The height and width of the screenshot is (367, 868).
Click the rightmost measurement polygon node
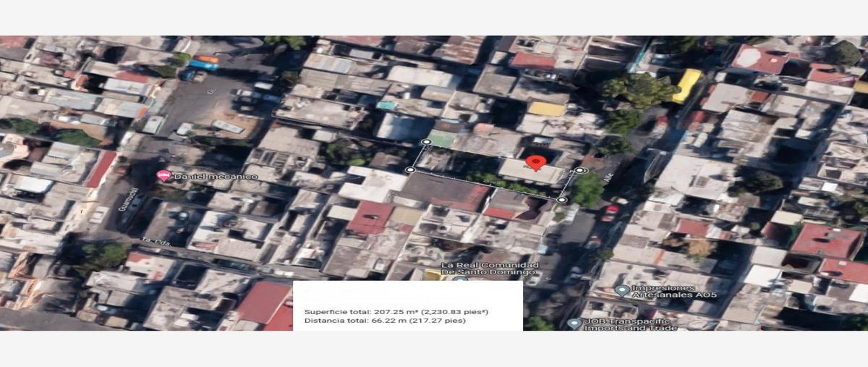pos(580,171)
